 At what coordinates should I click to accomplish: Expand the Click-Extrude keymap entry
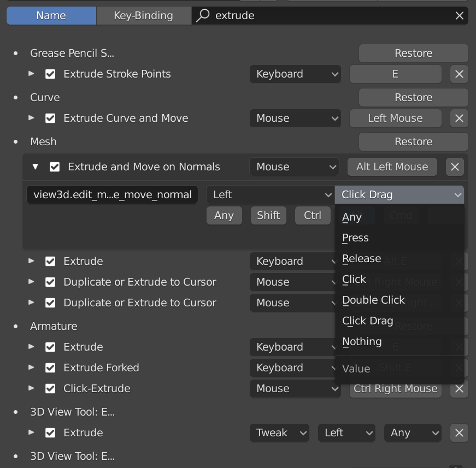[x=32, y=389]
